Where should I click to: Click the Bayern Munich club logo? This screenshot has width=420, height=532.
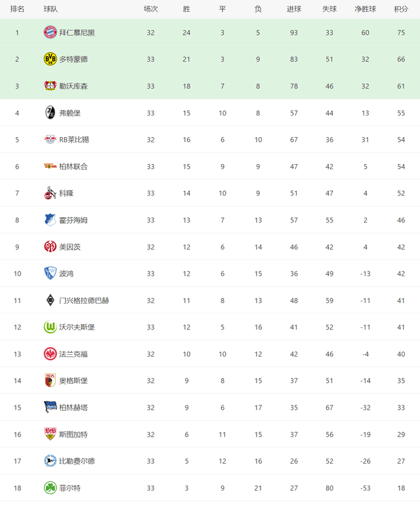coord(50,33)
